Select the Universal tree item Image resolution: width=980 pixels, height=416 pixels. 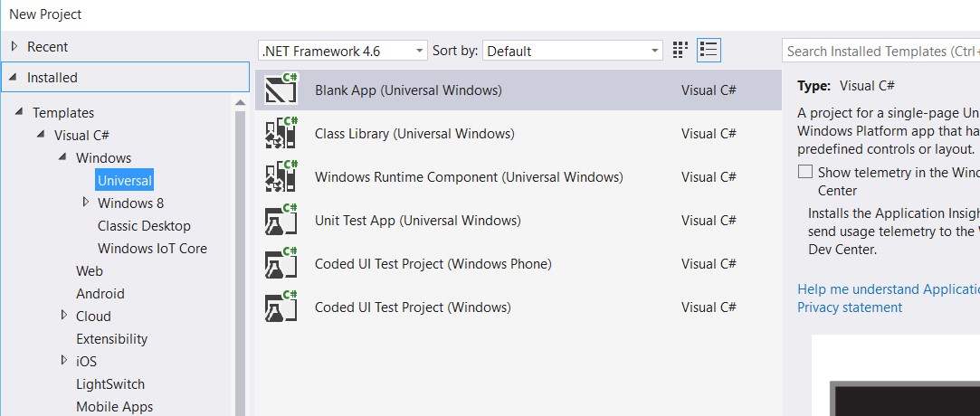coord(124,181)
